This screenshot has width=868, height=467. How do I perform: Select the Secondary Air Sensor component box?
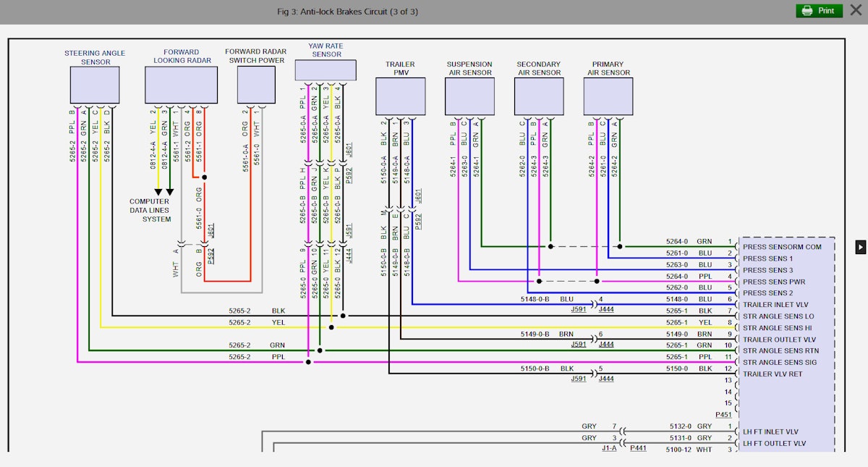tap(538, 95)
